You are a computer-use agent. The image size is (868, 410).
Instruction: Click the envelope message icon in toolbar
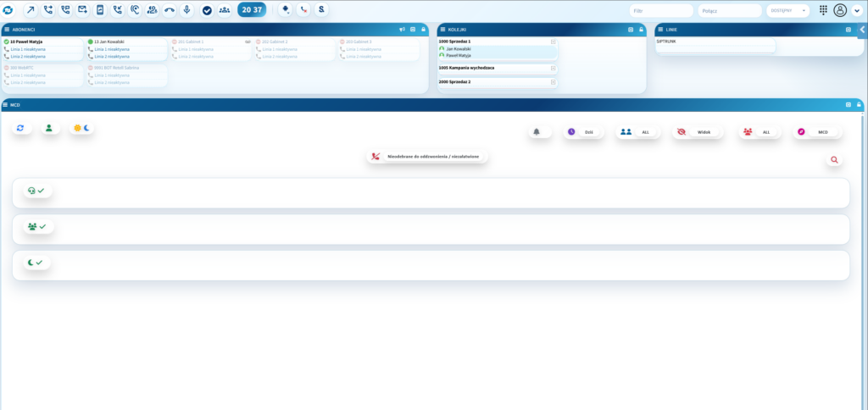click(x=82, y=10)
